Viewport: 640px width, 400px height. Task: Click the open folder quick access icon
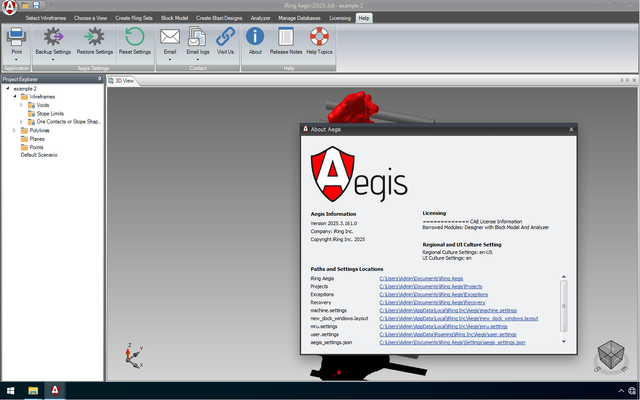(25, 5)
